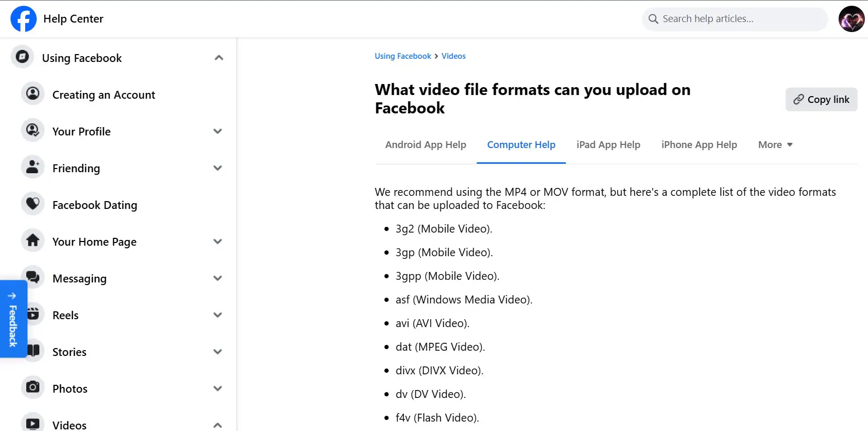Follow the Videos breadcrumb link
This screenshot has width=868, height=431.
coord(453,56)
